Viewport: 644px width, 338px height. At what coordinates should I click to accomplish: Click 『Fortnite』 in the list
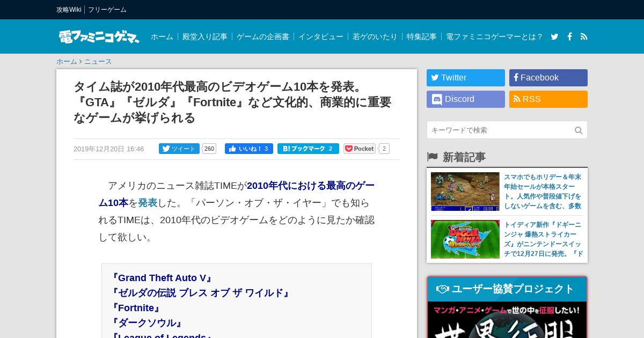(136, 308)
